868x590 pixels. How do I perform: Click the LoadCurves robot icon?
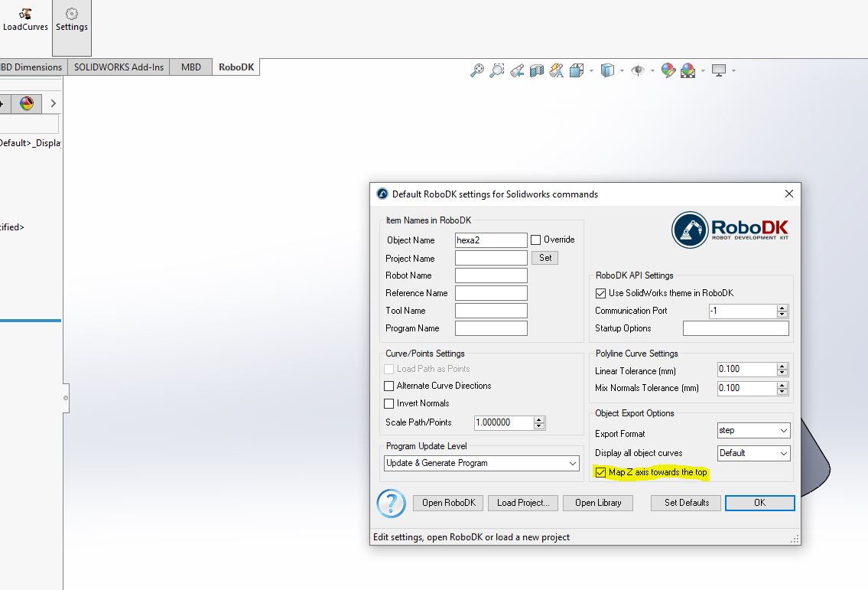(x=25, y=14)
